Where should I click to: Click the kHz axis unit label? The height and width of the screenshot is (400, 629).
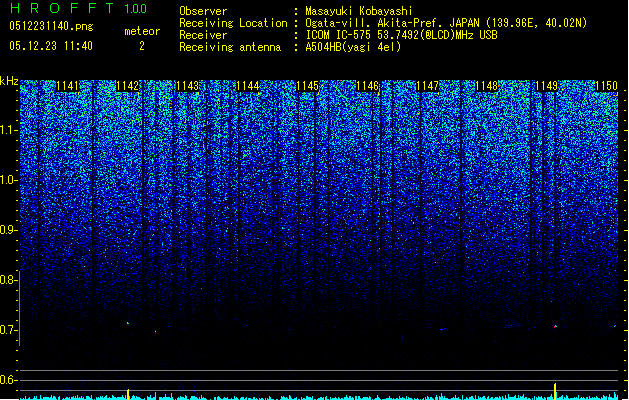click(x=9, y=81)
